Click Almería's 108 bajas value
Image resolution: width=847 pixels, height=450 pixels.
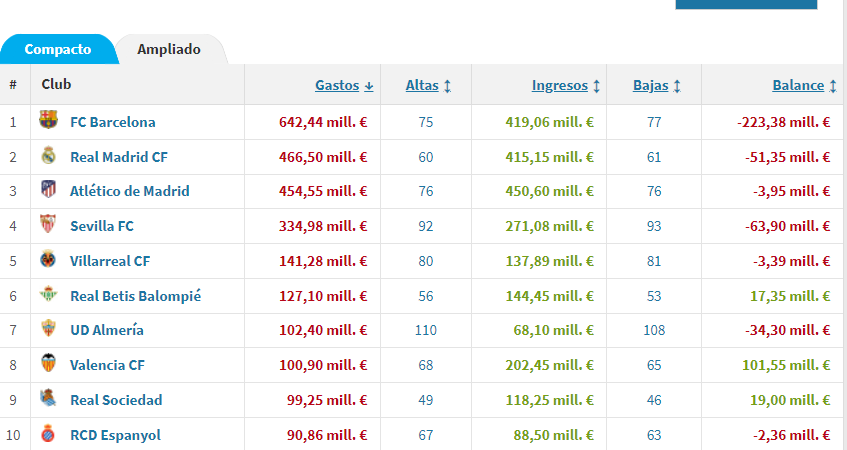(654, 330)
